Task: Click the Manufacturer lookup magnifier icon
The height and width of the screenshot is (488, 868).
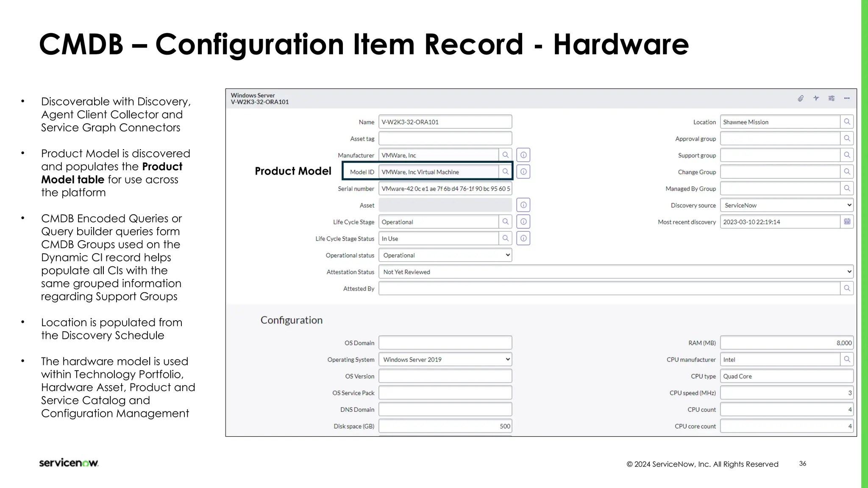Action: (505, 155)
